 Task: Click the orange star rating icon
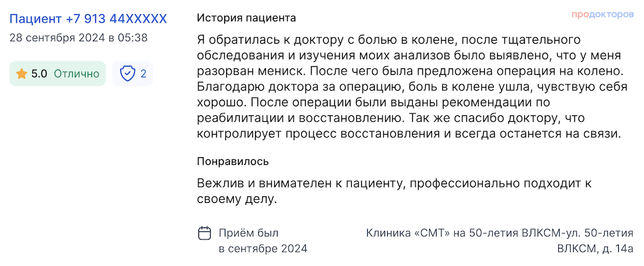pos(21,74)
